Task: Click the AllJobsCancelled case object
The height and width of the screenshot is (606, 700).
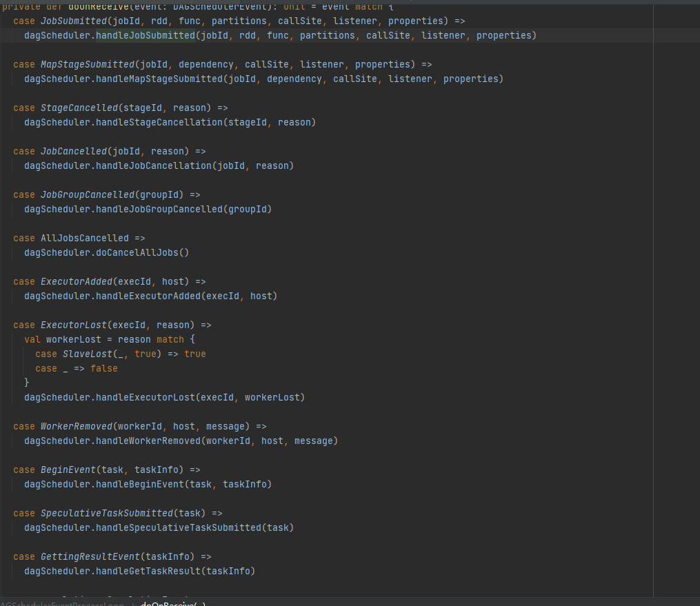Action: [x=85, y=238]
